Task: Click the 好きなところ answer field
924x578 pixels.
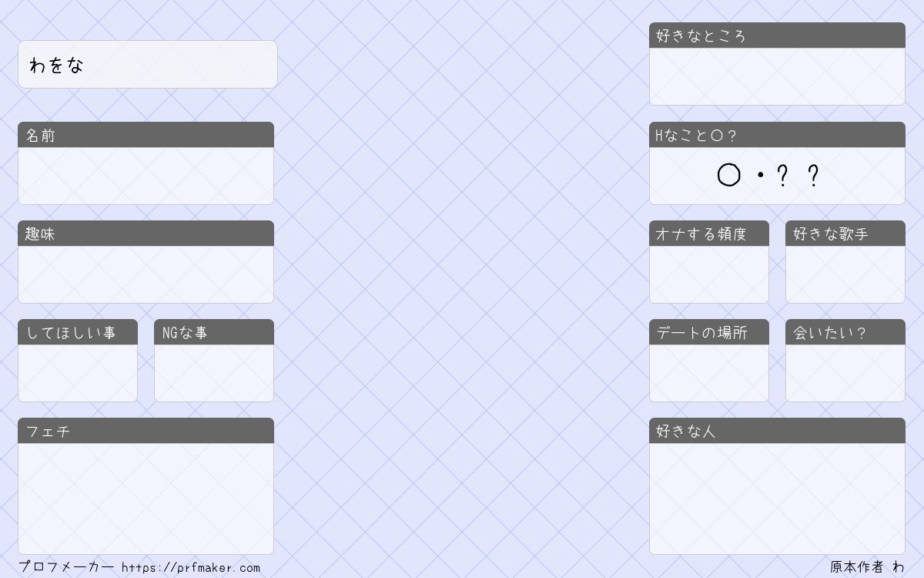Action: pos(777,76)
